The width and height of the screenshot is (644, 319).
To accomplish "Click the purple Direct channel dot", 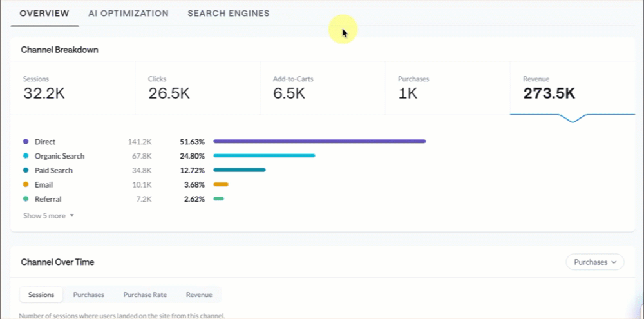I will (x=26, y=141).
